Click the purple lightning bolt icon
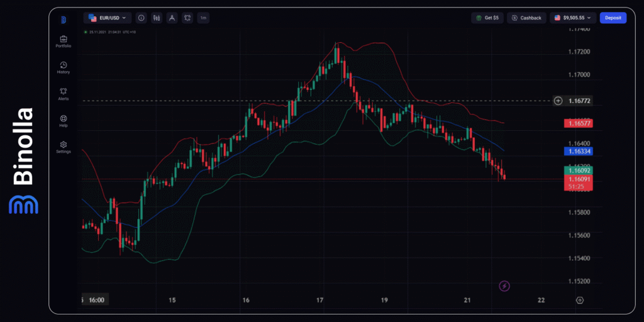Viewport: 644px width, 322px height. pos(504,286)
